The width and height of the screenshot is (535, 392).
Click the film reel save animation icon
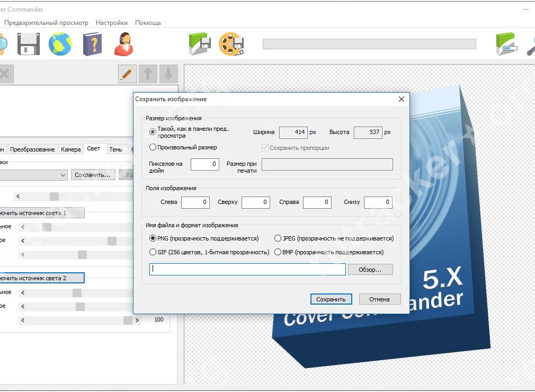(231, 44)
